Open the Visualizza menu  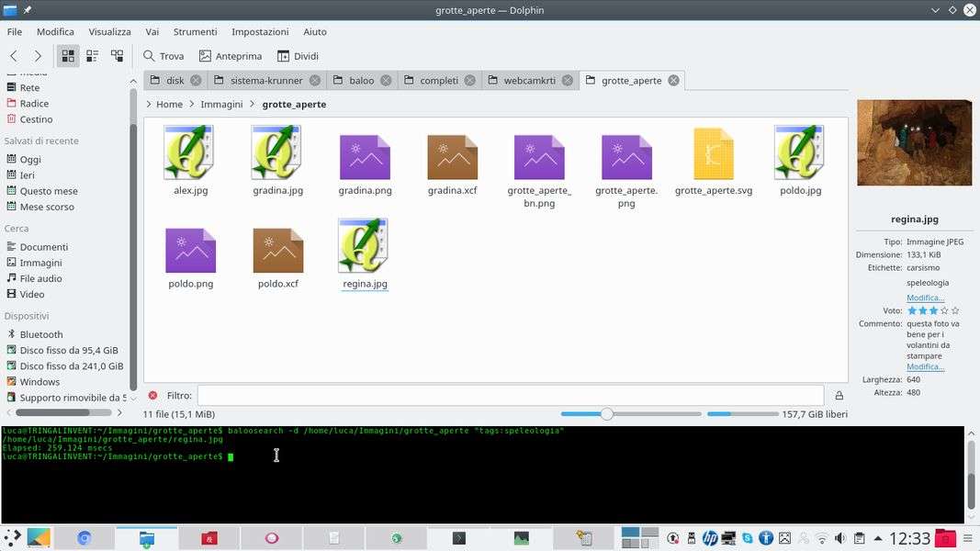point(109,31)
